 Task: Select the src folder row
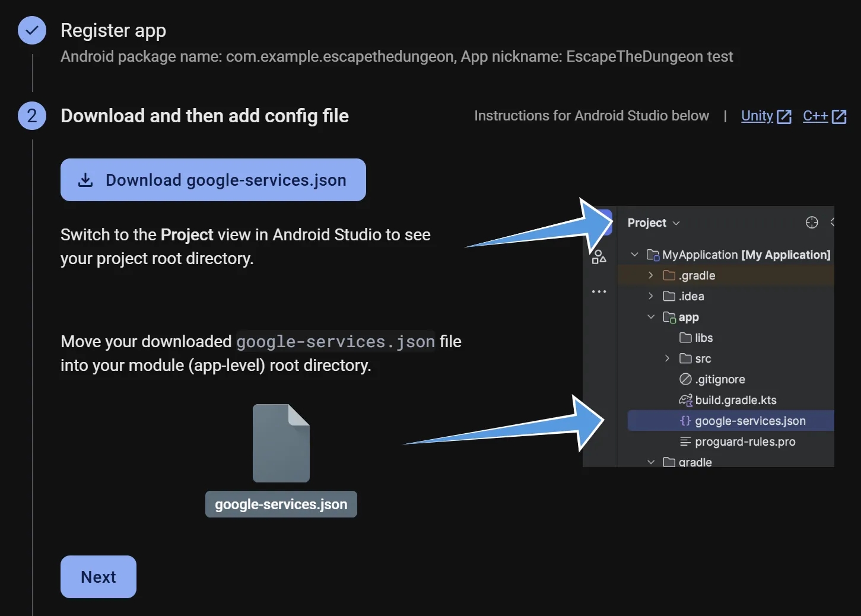coord(726,358)
